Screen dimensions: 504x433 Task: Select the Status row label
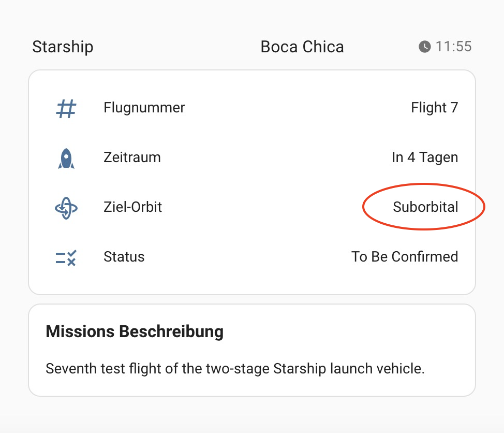124,257
